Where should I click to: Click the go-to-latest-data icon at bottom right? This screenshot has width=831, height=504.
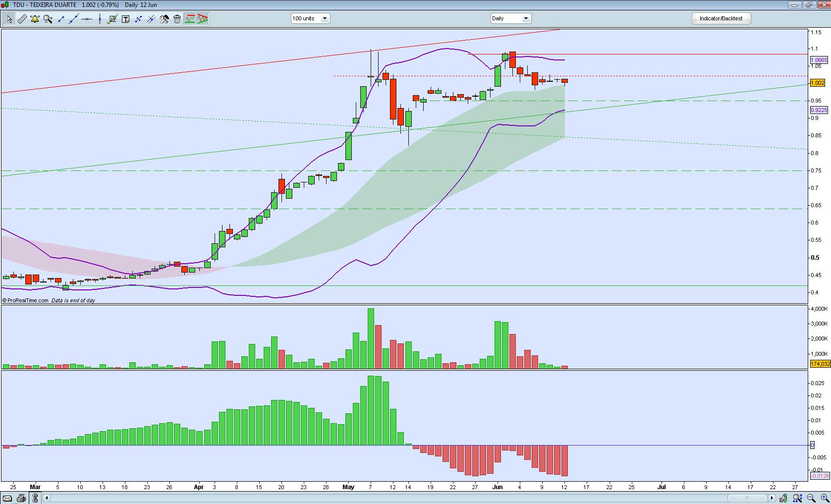[x=783, y=498]
